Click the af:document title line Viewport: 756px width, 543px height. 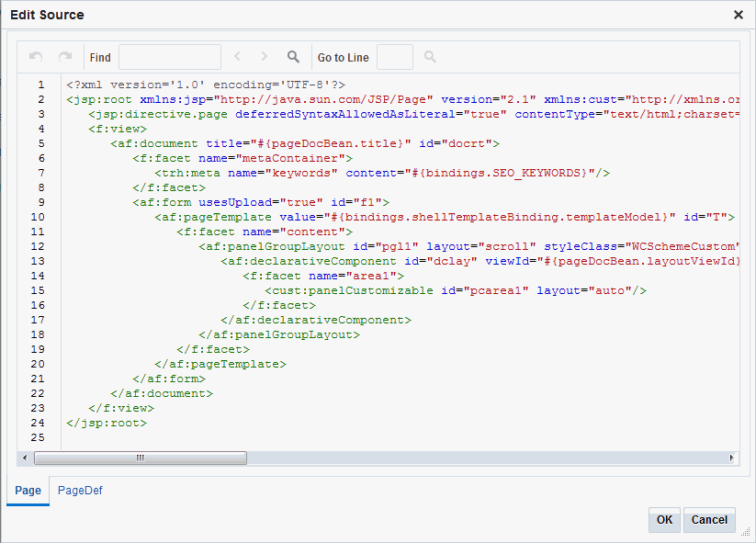point(305,143)
